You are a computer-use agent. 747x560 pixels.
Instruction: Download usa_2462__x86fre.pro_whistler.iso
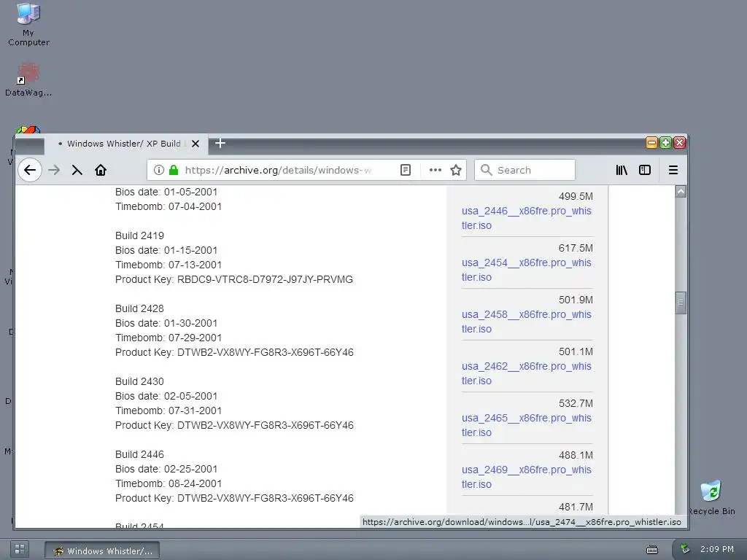527,373
